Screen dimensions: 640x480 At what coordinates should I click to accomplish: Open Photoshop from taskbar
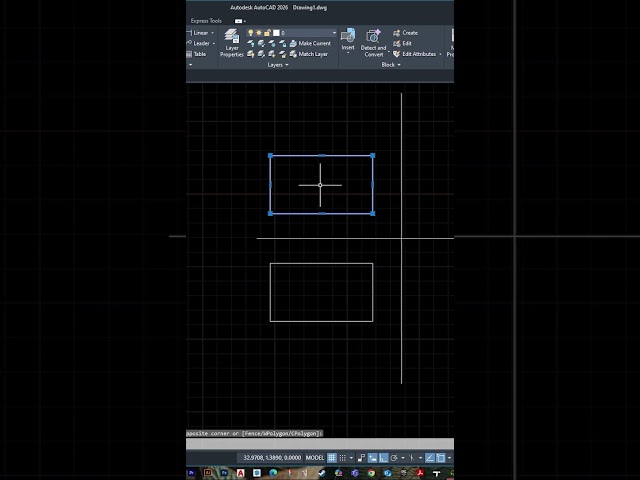[x=224, y=473]
